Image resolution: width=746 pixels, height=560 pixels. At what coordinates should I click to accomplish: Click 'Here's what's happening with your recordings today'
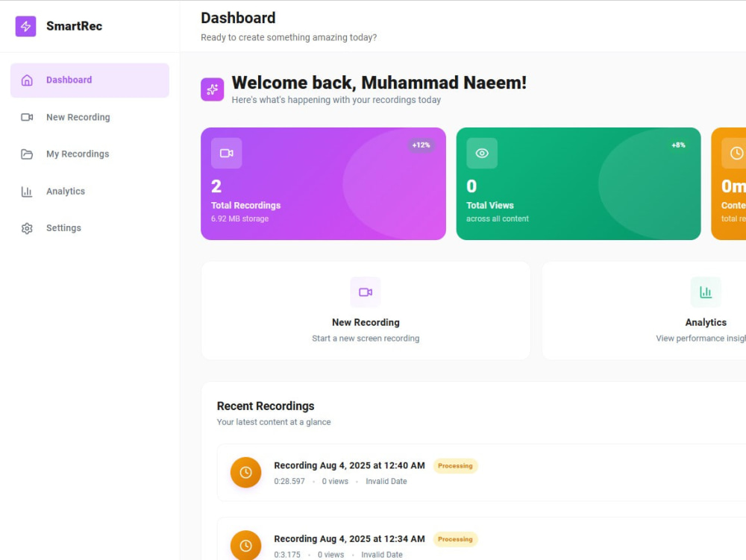[x=336, y=100]
